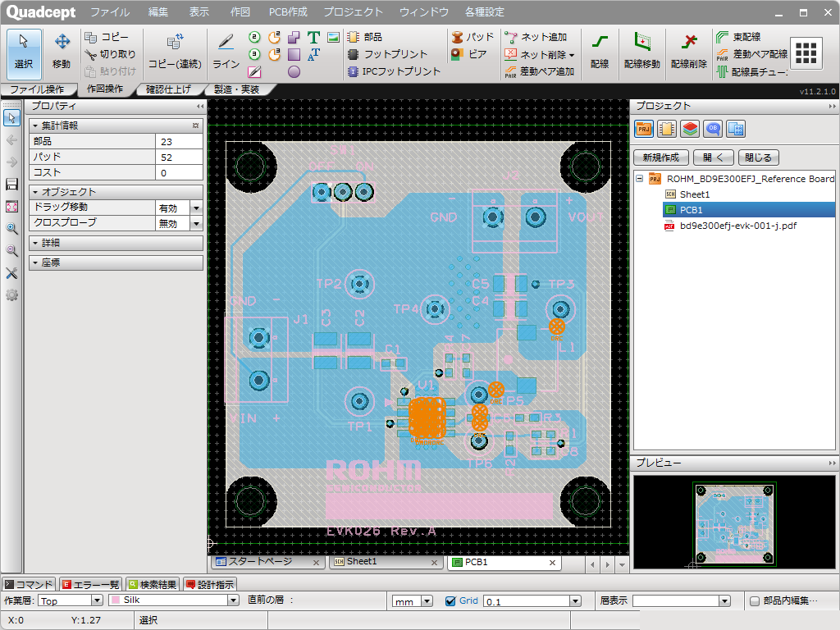Image resolution: width=840 pixels, height=630 pixels.
Task: Switch to the 確認仕上げ ribbon tab
Action: (x=169, y=89)
